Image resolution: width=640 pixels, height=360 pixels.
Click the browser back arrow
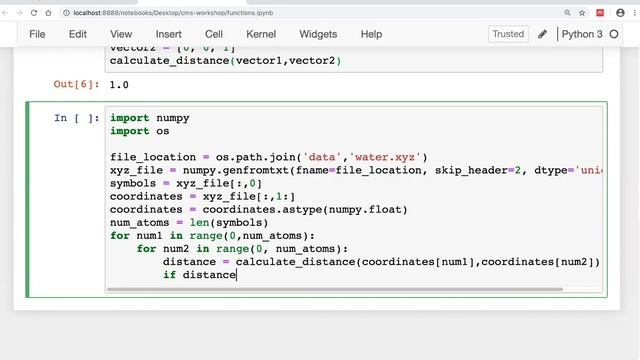click(x=5, y=13)
